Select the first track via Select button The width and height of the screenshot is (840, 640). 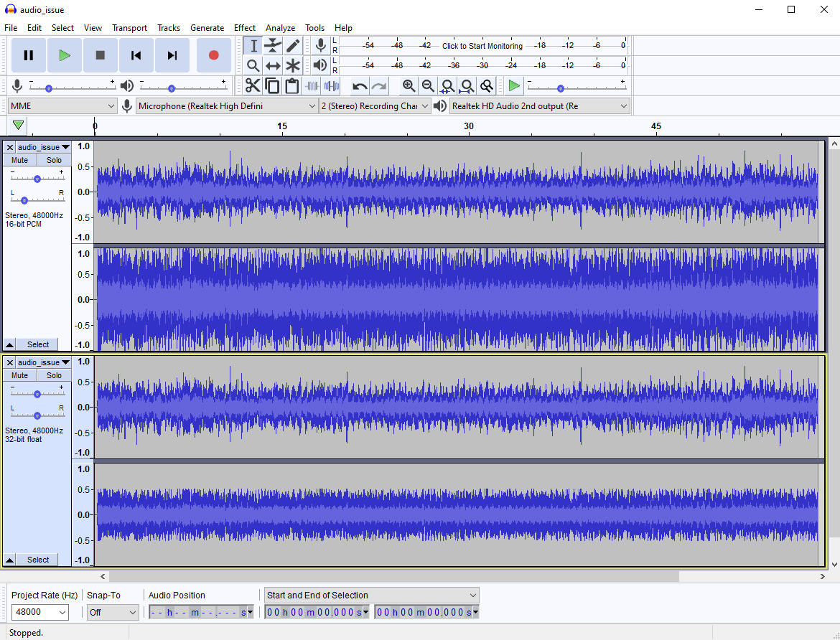[38, 344]
